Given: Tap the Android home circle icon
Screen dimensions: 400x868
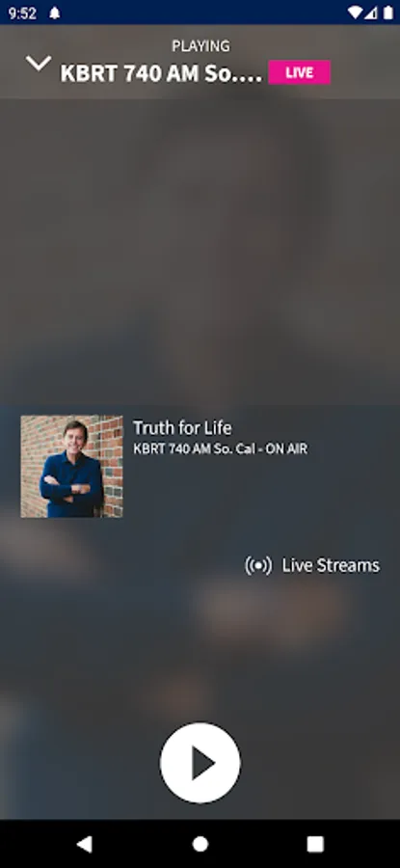Looking at the screenshot, I should pos(200,844).
